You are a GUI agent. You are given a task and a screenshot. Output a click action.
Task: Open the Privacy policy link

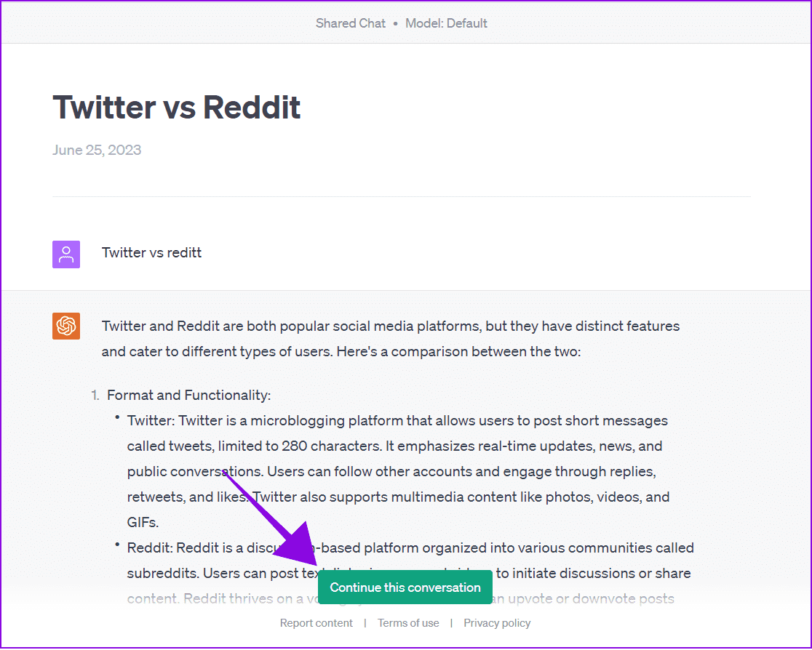[497, 623]
